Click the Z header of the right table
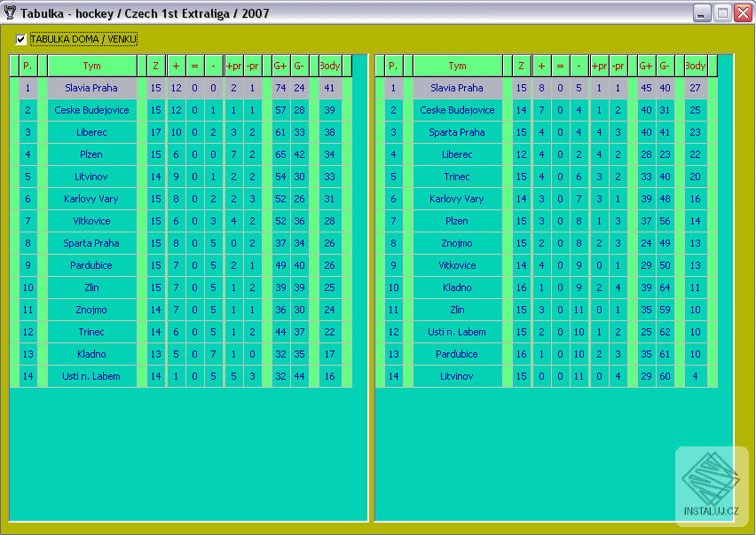This screenshot has height=535, width=756. tap(521, 66)
